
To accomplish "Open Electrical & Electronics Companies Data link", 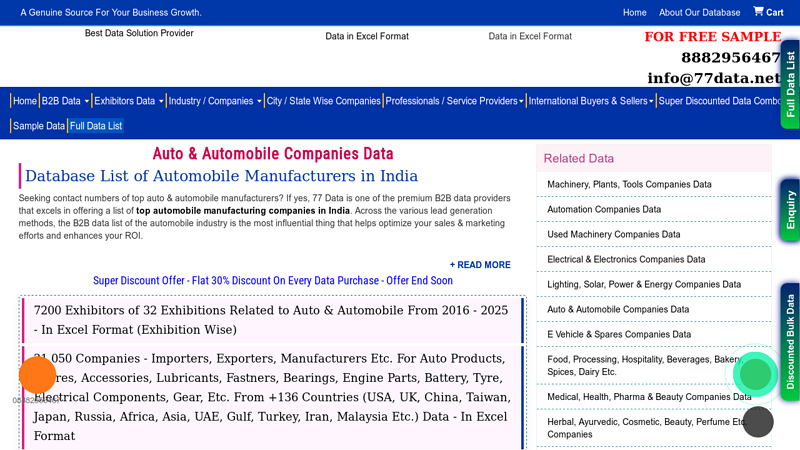I will [626, 259].
